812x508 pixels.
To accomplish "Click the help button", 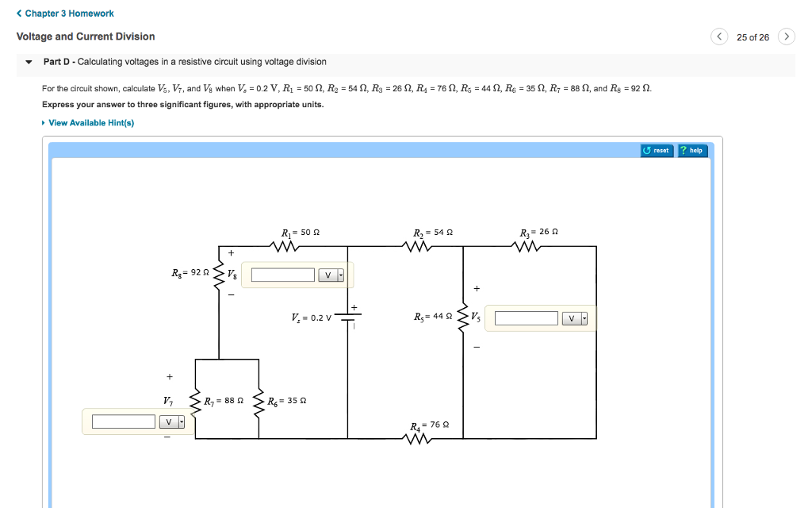I will click(692, 150).
